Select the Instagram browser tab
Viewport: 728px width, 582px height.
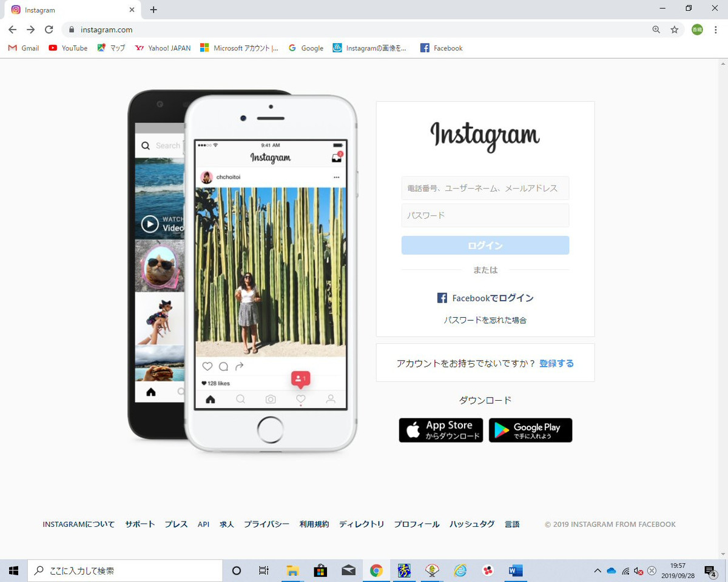[x=73, y=10]
